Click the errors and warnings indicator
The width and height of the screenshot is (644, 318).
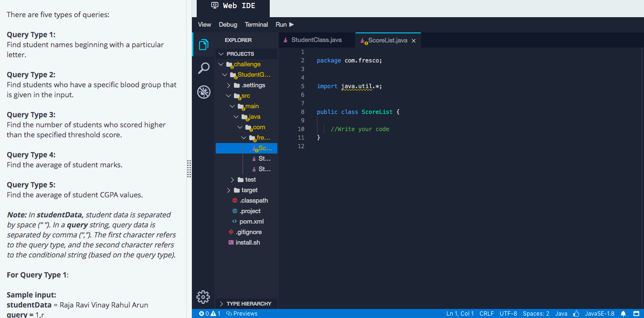(209, 314)
